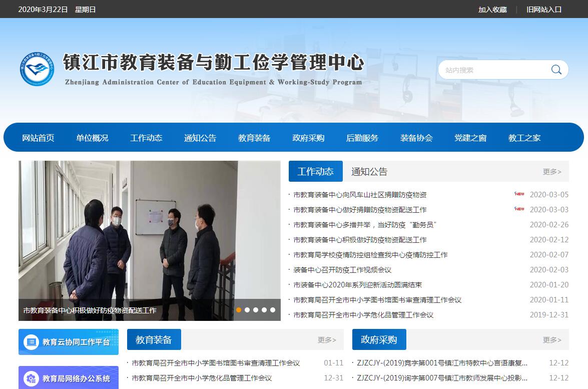Click 加入收藏 link at top

pos(492,10)
